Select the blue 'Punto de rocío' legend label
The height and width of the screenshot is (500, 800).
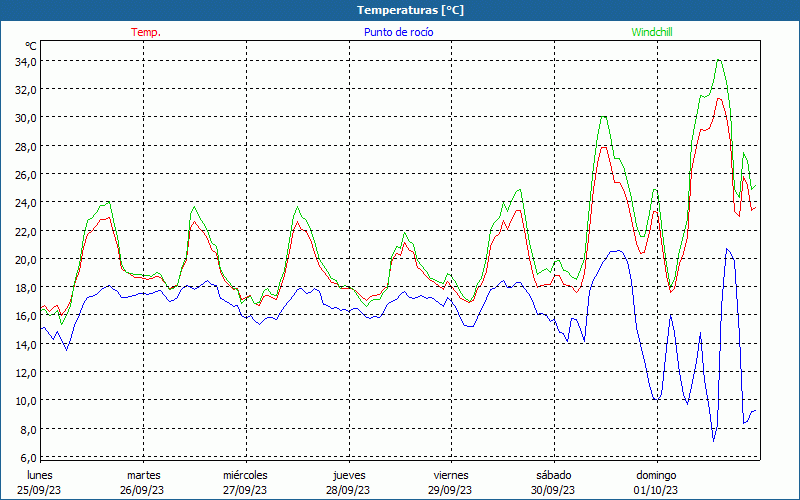point(398,32)
